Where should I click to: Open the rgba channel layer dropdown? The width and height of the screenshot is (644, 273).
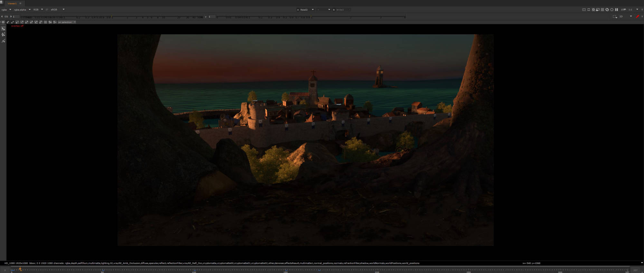point(6,10)
